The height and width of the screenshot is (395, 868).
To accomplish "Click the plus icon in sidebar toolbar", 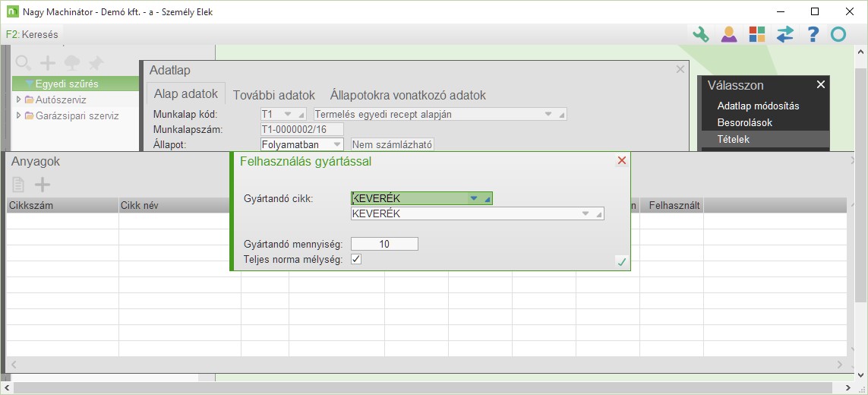I will [48, 63].
